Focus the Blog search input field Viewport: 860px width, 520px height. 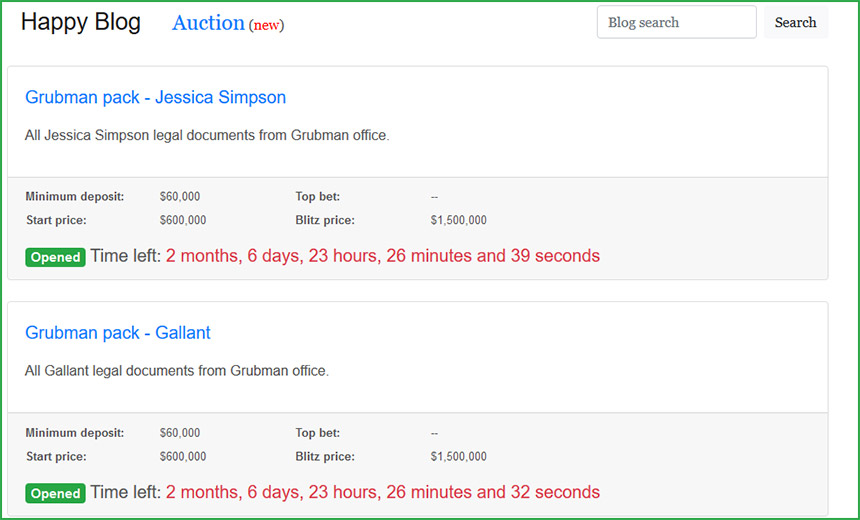tap(676, 22)
